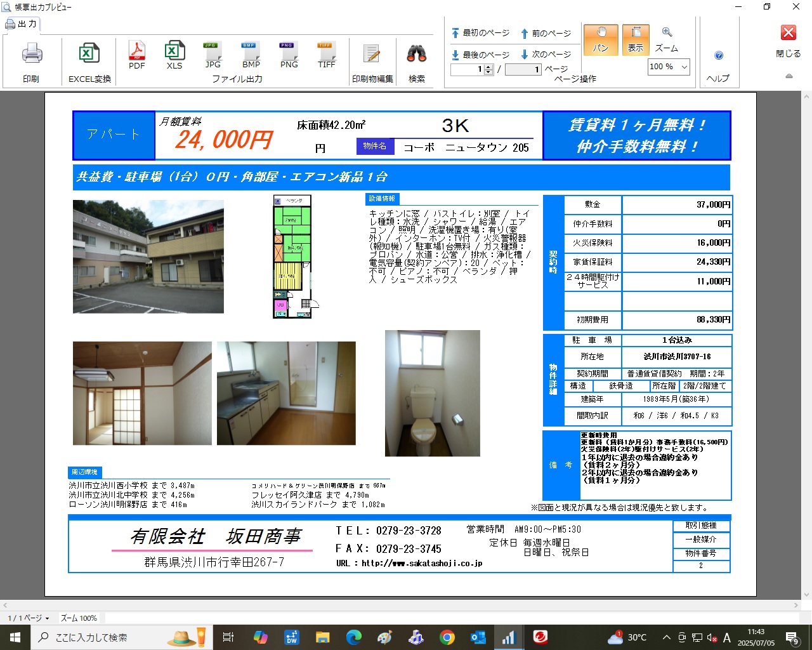Open the EXCEL変換 export icon
Viewport: 812px width, 650px height.
[89, 55]
